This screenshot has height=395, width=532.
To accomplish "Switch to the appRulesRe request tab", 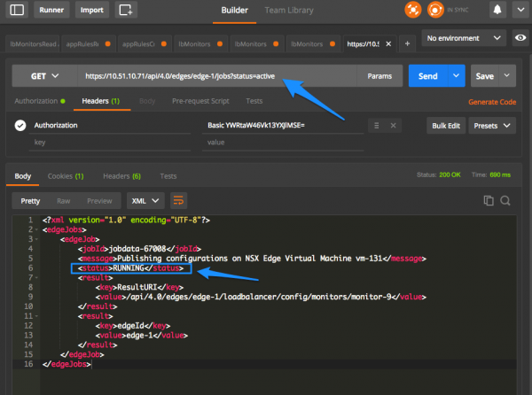I will click(87, 44).
